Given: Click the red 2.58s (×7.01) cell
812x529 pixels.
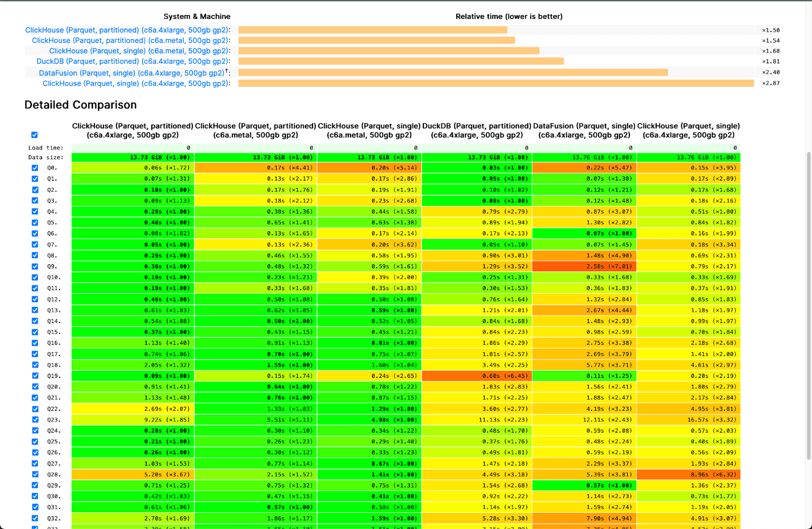Looking at the screenshot, I should pyautogui.click(x=584, y=266).
